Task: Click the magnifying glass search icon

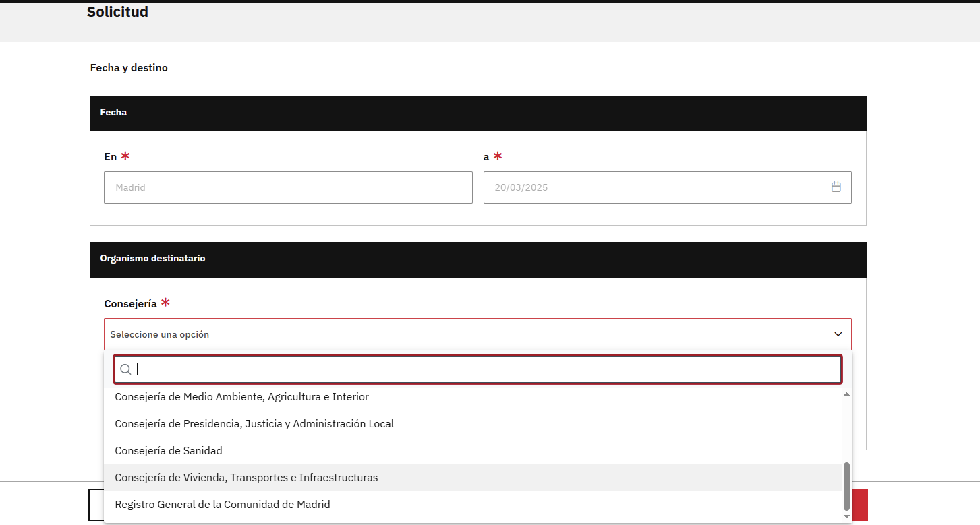Action: (x=125, y=369)
